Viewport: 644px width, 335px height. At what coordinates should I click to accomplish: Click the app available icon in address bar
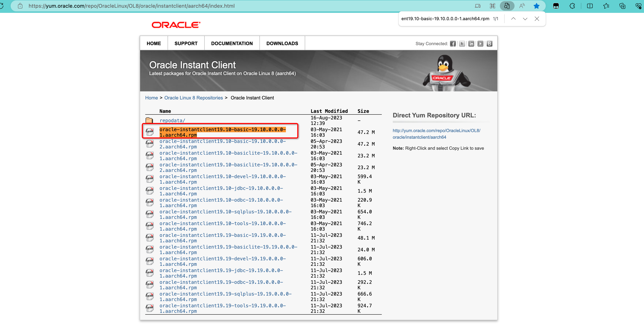[478, 6]
